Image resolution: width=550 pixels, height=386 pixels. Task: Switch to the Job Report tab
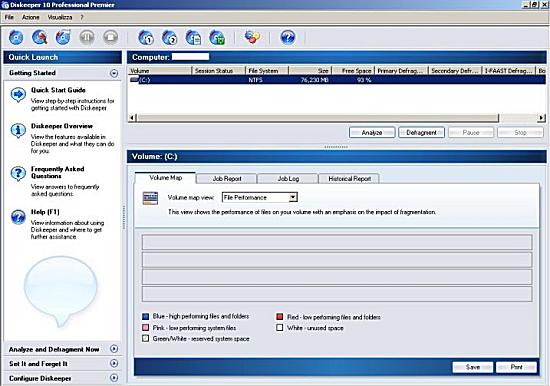227,179
